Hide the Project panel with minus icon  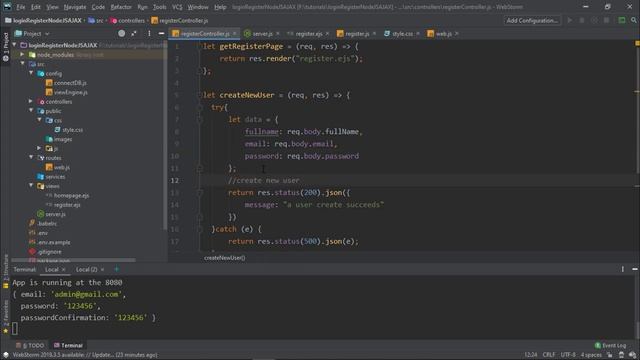point(161,33)
